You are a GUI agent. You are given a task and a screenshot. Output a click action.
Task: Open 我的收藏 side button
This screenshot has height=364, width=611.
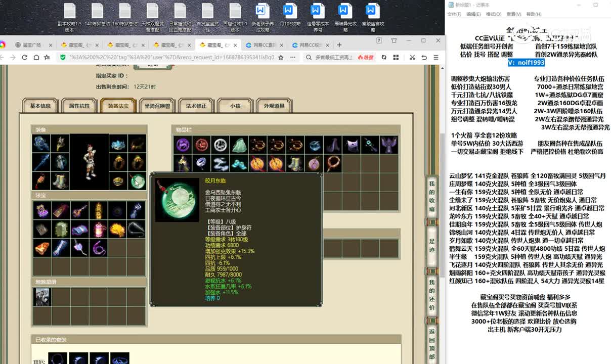click(431, 197)
